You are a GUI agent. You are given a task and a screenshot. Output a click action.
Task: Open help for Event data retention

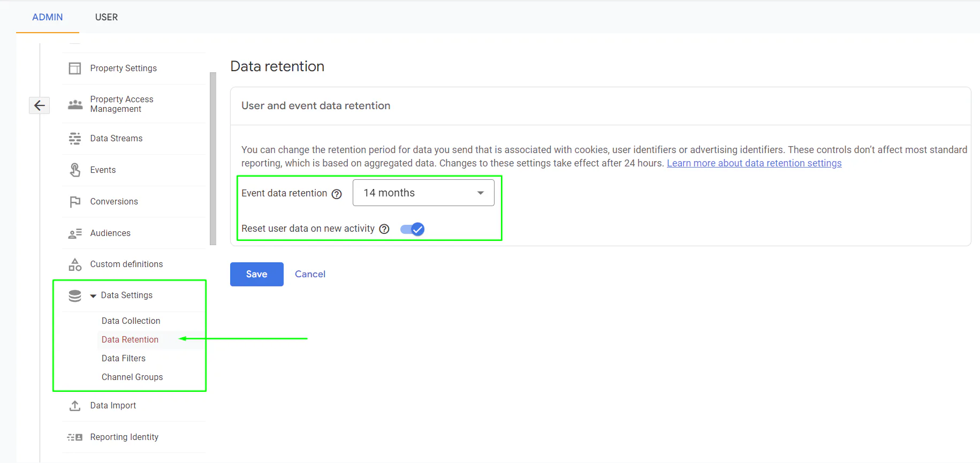337,194
